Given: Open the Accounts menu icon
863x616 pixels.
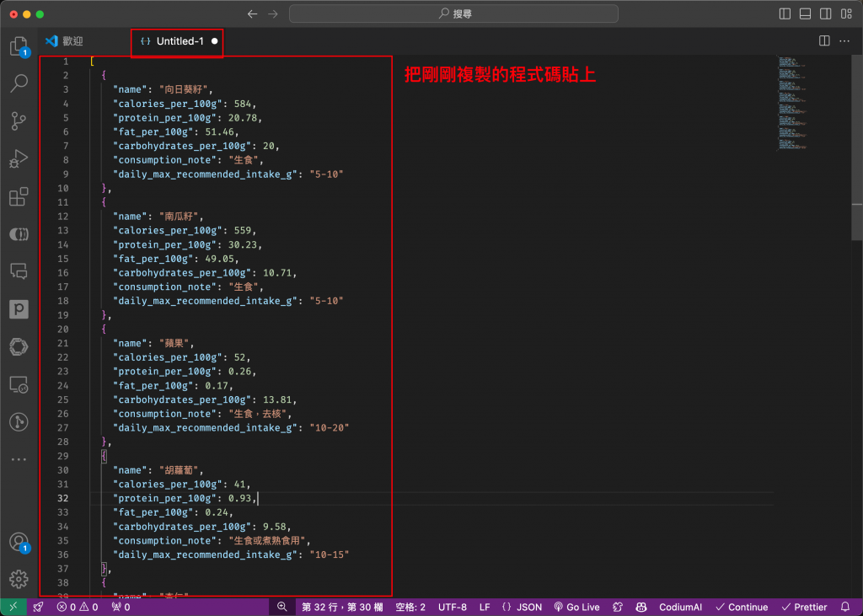Looking at the screenshot, I should click(19, 542).
